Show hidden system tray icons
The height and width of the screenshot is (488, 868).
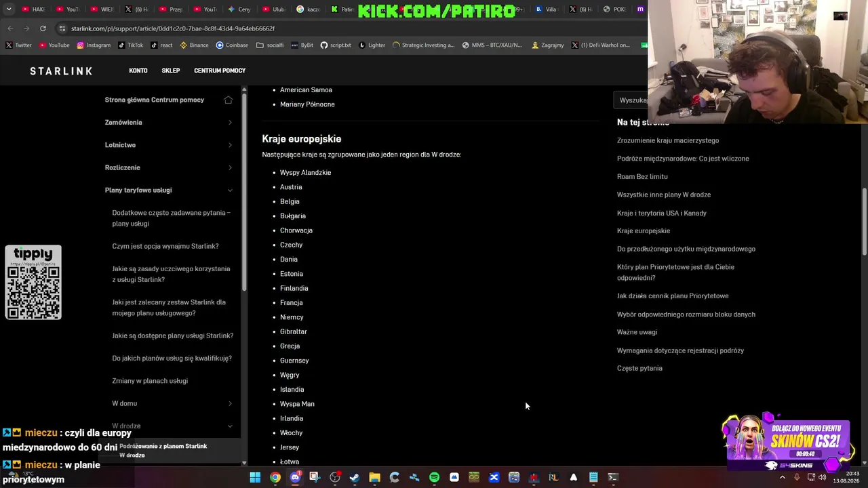click(x=782, y=477)
